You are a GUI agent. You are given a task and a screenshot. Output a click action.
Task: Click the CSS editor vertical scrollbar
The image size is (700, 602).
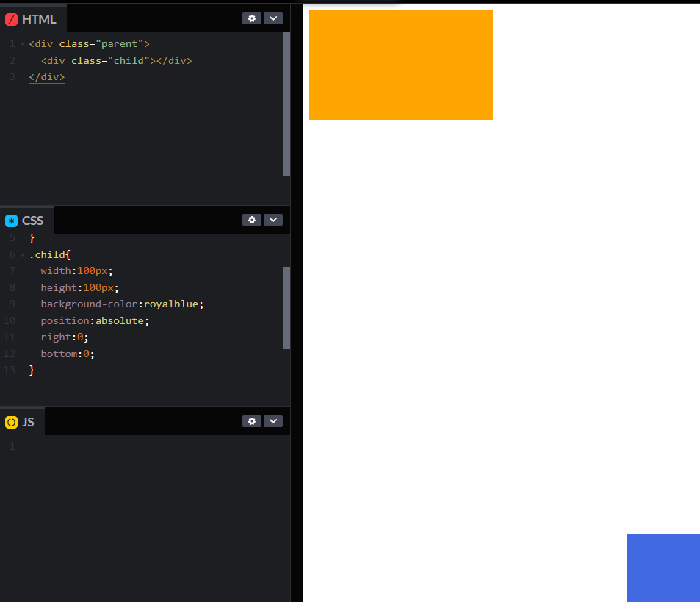286,308
